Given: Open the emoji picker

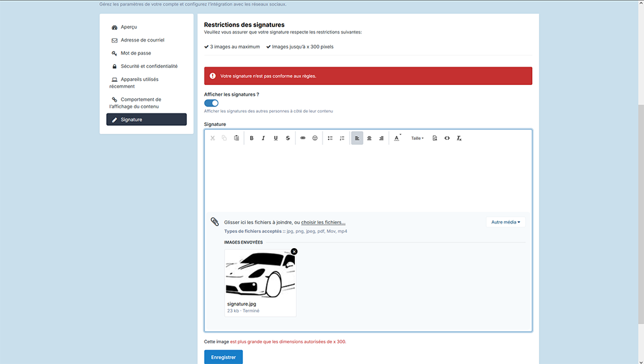Looking at the screenshot, I should click(x=315, y=138).
